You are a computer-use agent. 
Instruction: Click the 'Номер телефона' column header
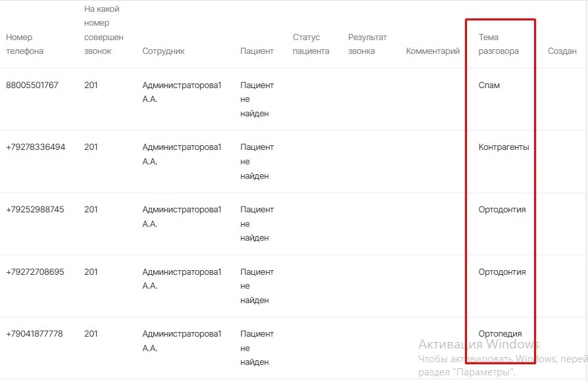(x=24, y=44)
